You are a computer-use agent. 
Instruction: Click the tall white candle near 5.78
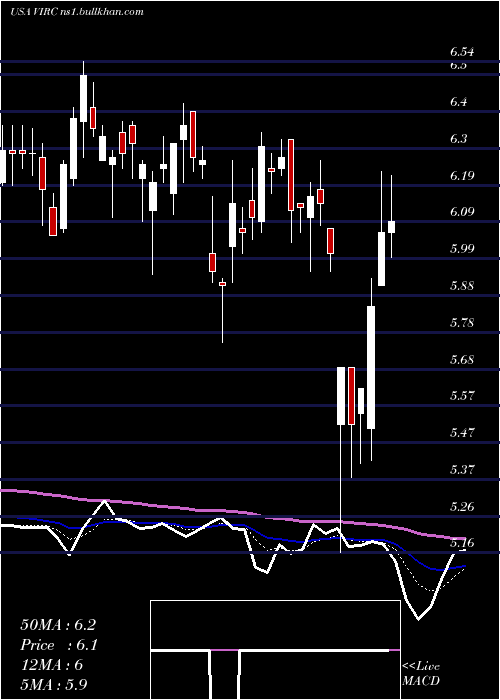coord(371,367)
